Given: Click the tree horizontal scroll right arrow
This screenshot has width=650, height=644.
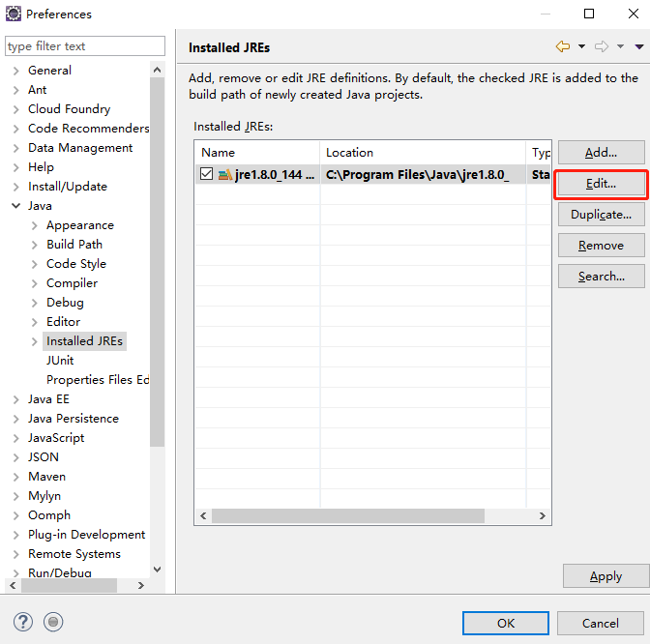Looking at the screenshot, I should (141, 585).
